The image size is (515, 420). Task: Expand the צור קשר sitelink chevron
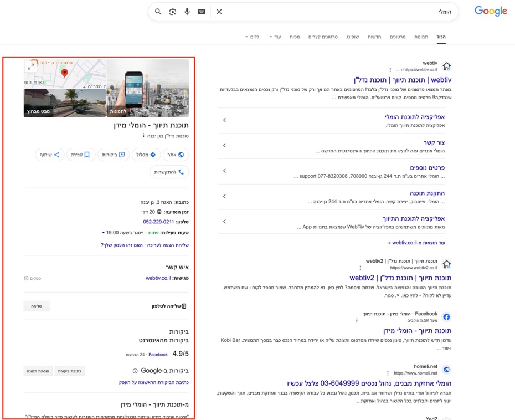point(224,145)
